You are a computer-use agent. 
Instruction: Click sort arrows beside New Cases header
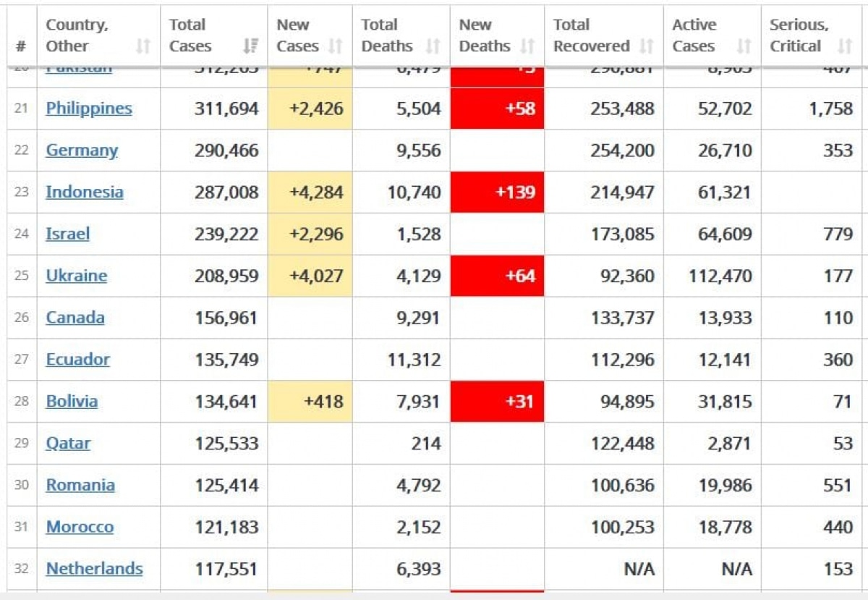pos(335,46)
